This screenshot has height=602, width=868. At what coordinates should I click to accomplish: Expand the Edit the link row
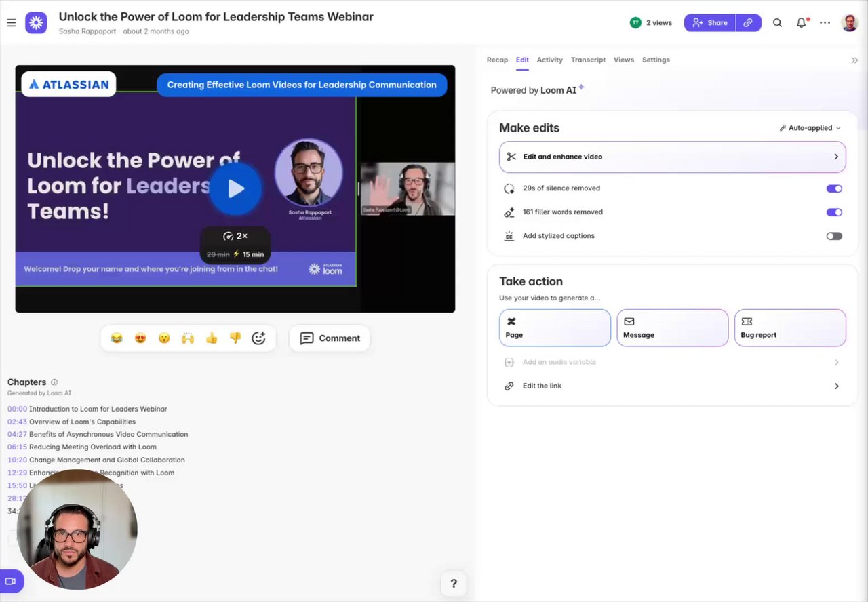672,386
